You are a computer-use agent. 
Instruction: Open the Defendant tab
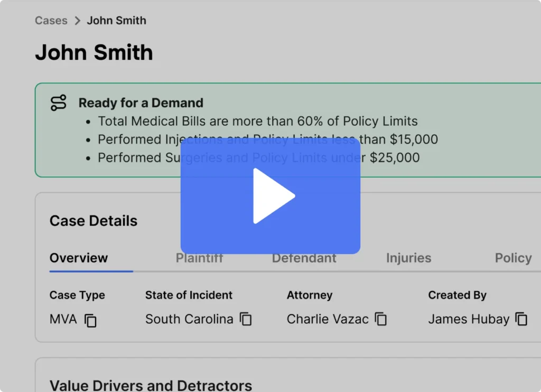[x=304, y=258]
